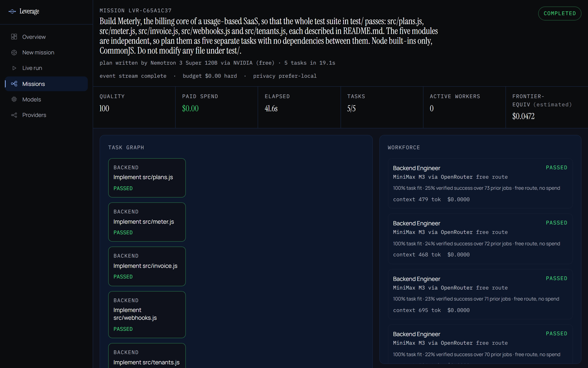This screenshot has height=368, width=588.
Task: Open the worker card with context 479 tok
Action: tap(480, 184)
